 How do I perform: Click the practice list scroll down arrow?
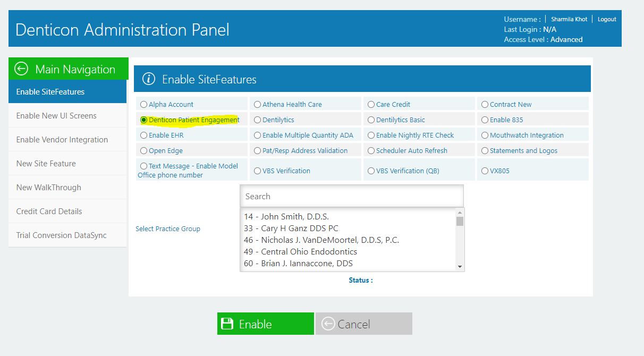click(x=460, y=267)
